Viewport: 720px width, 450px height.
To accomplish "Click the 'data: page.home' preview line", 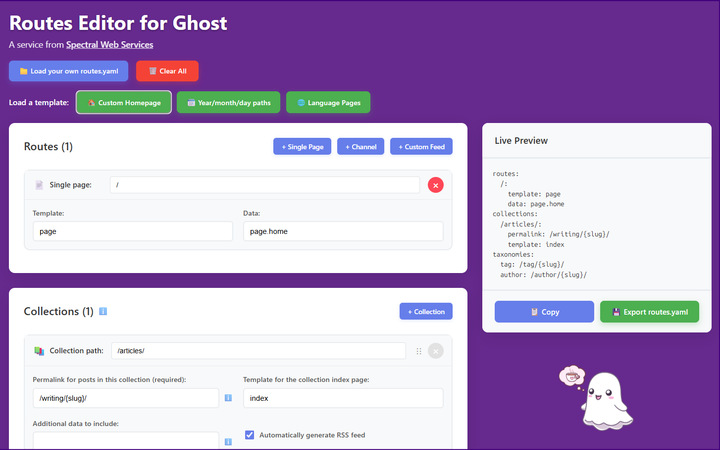I will click(536, 204).
